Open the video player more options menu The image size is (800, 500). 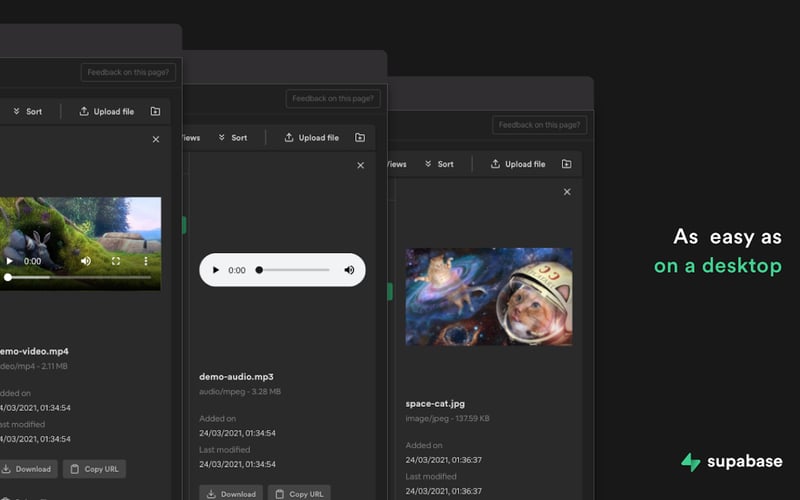point(146,261)
